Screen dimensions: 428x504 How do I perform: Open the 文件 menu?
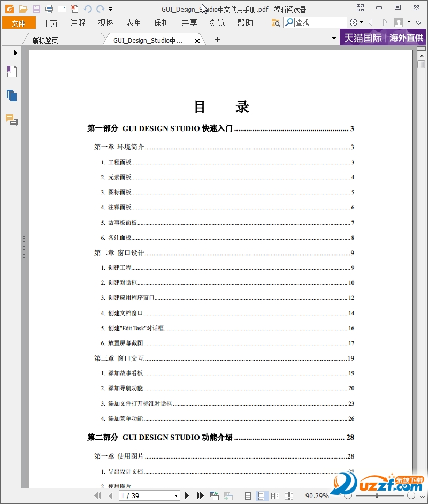(x=19, y=23)
